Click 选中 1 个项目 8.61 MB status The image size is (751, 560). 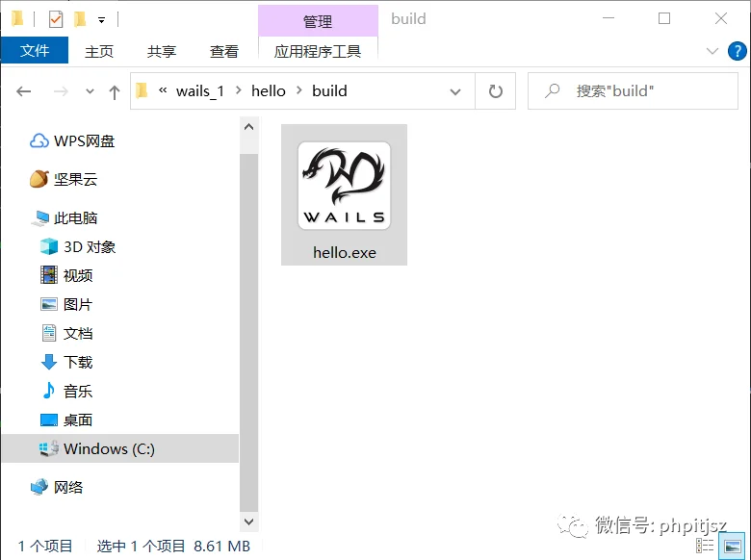[173, 547]
